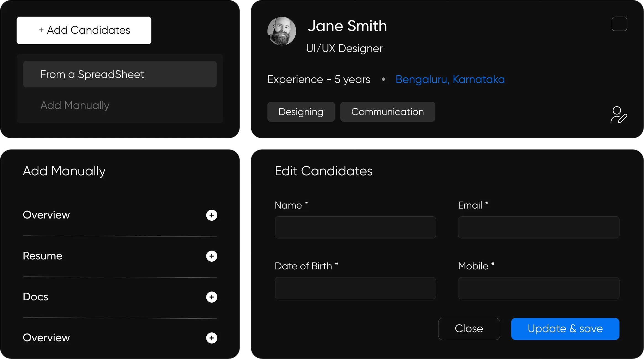Image resolution: width=644 pixels, height=359 pixels.
Task: Select From a SpreadSheet option
Action: (x=119, y=74)
